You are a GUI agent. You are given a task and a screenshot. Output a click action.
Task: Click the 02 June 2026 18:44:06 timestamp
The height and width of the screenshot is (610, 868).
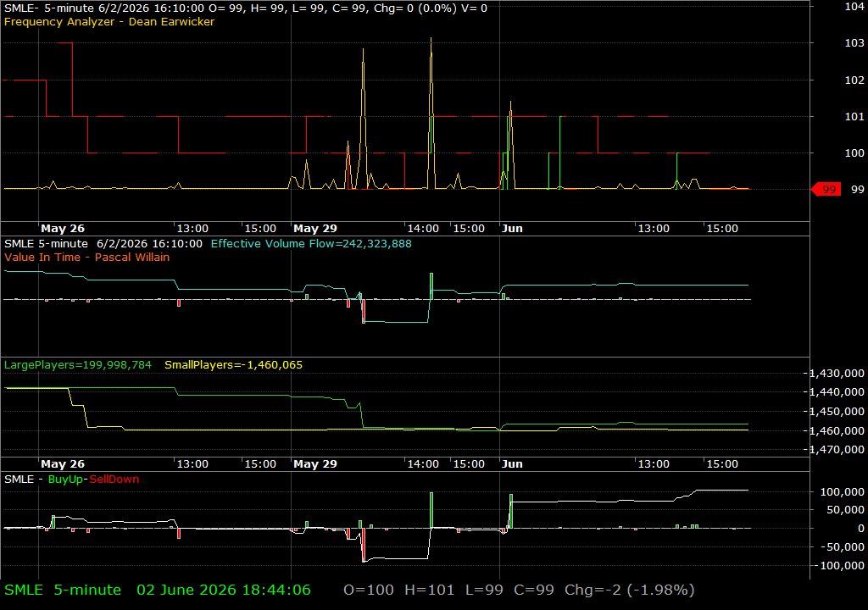pyautogui.click(x=224, y=590)
